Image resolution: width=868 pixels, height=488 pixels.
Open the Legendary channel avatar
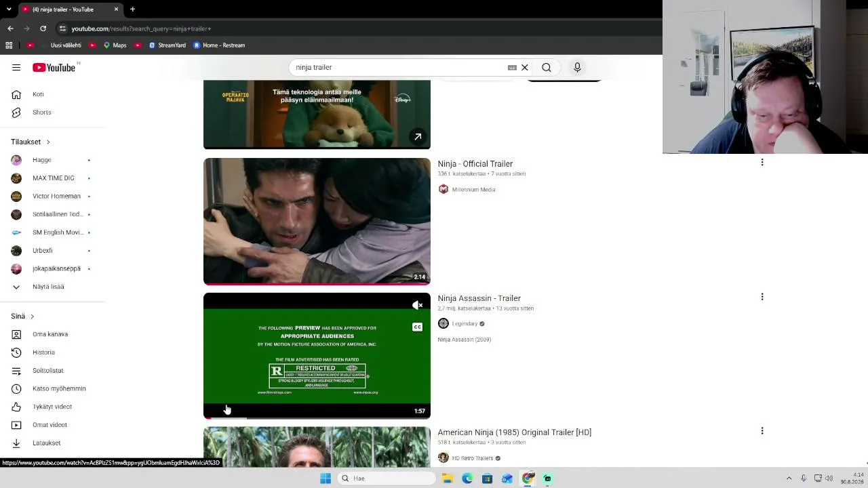(x=443, y=324)
